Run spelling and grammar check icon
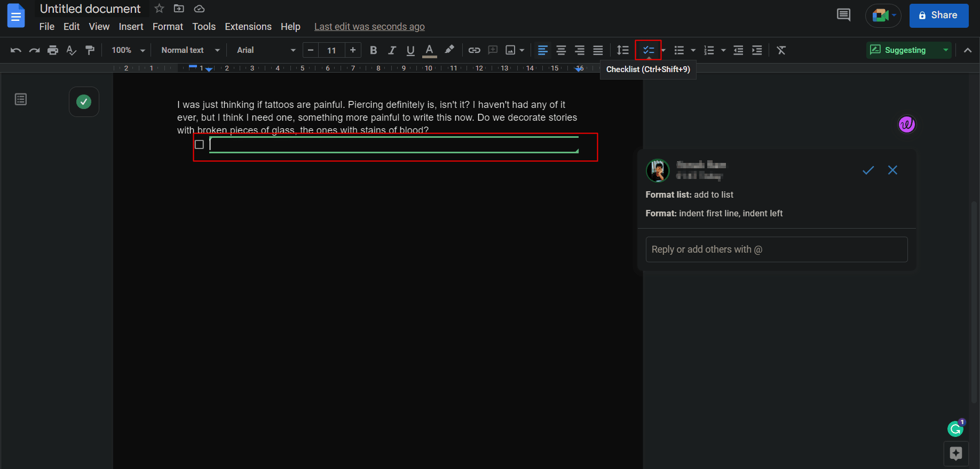 [71, 50]
